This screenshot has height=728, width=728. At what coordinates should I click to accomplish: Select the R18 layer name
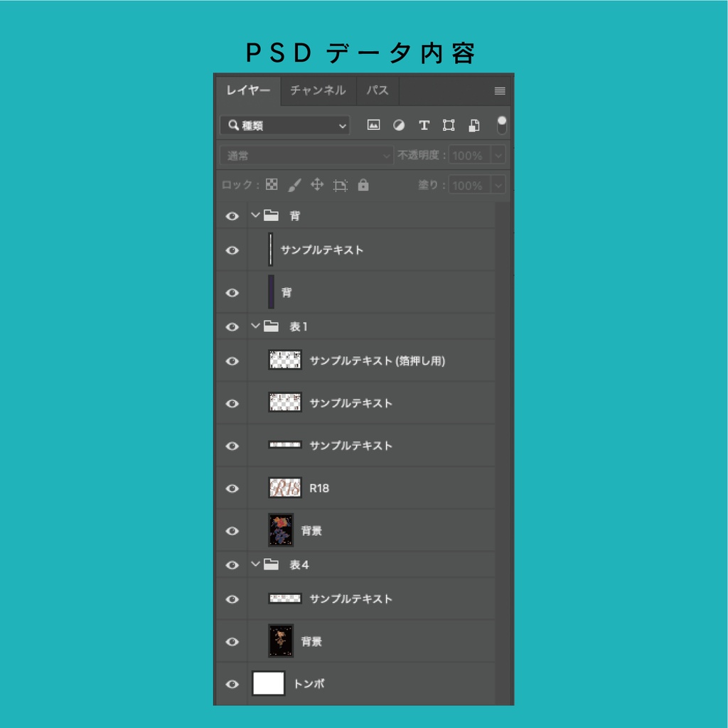tap(319, 488)
